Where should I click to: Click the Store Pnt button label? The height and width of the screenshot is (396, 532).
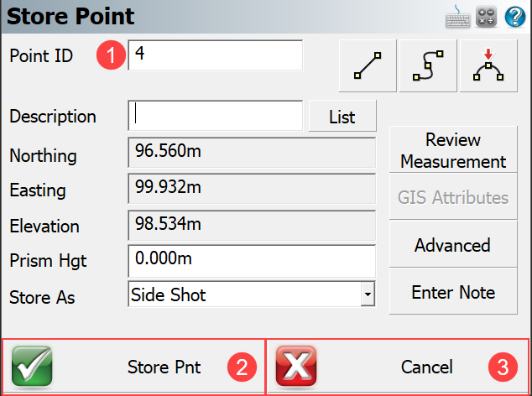tap(164, 367)
